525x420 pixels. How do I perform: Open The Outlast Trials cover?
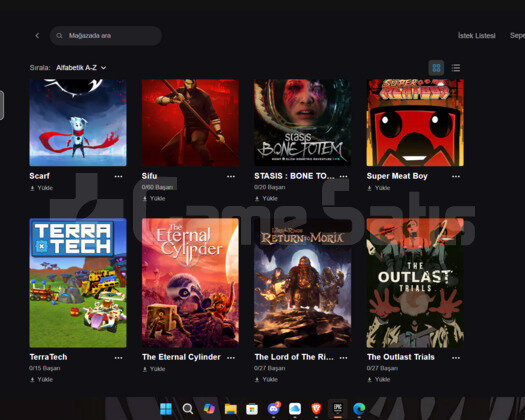tap(415, 283)
